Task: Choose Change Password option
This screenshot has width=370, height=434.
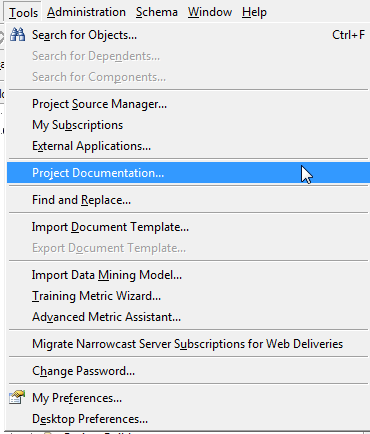Action: tap(188, 371)
